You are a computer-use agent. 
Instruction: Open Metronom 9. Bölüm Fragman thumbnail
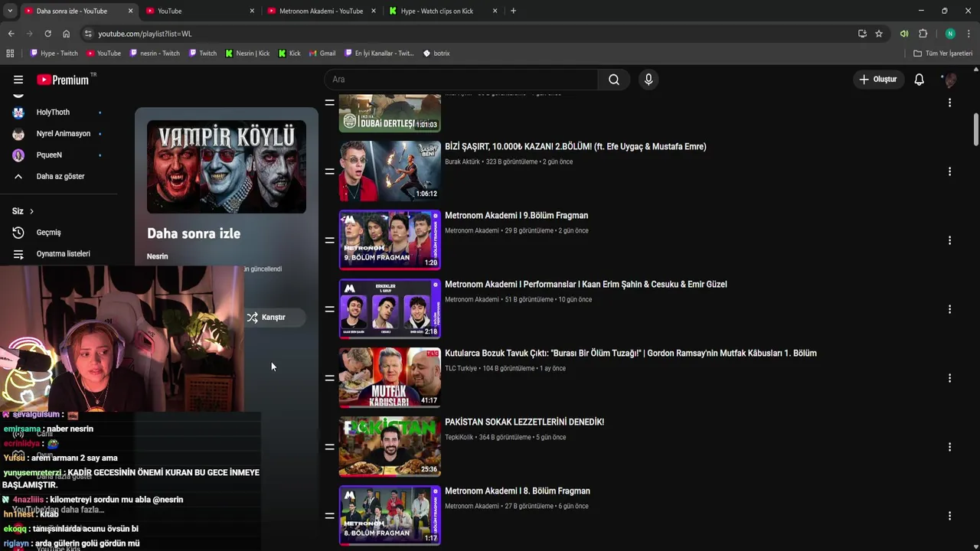pyautogui.click(x=390, y=240)
